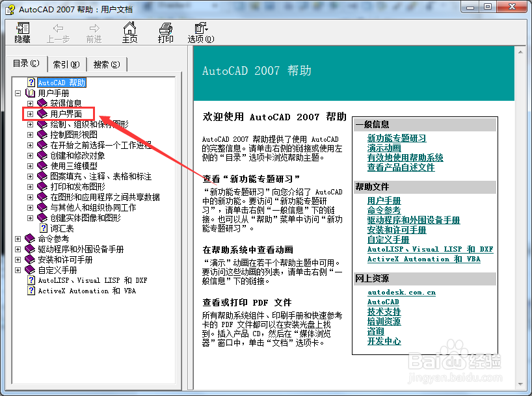The height and width of the screenshot is (396, 532).
Task: Click the open book icon for 用户手册
Action: (30, 93)
